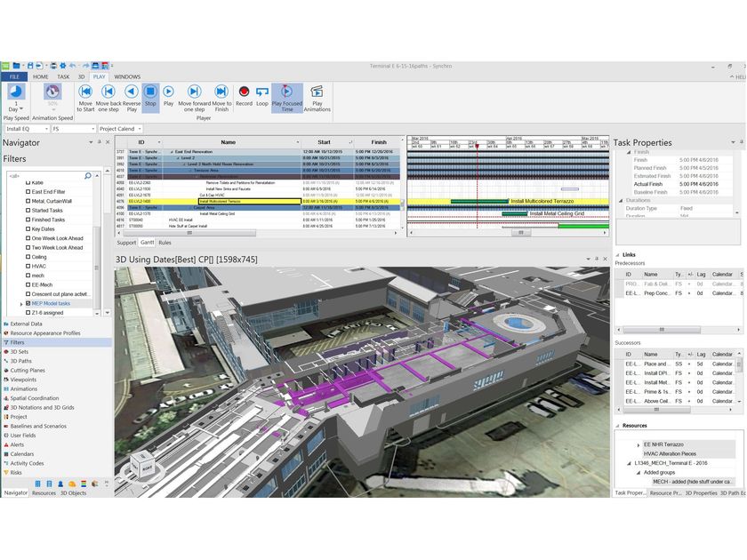The image size is (747, 560).
Task: Select the Rules tab below Gantt
Action: point(165,243)
